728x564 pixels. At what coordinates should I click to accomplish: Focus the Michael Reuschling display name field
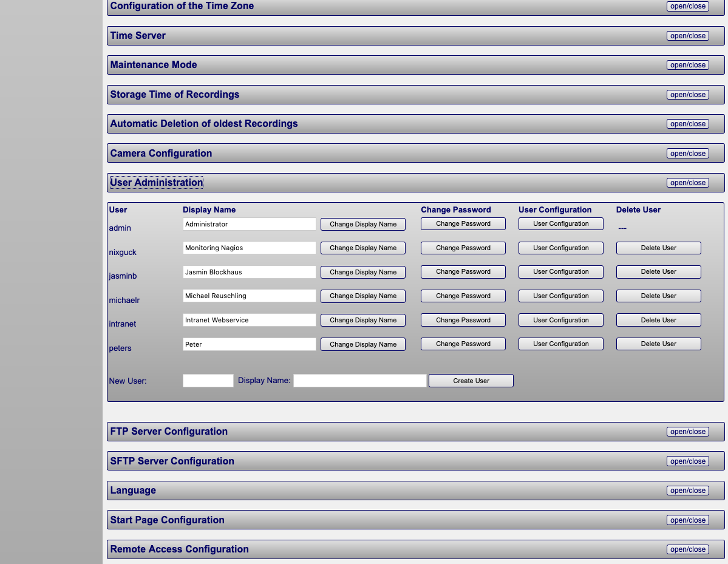pos(250,296)
